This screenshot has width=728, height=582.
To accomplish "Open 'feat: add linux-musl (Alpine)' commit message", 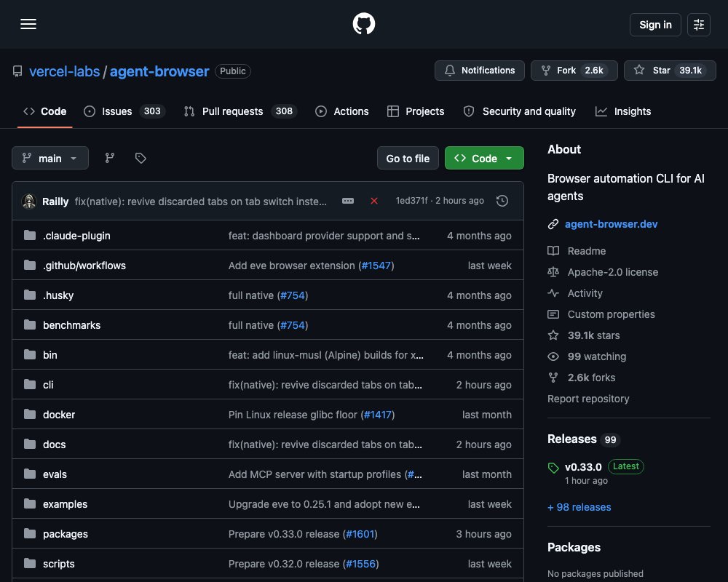I will [x=325, y=355].
